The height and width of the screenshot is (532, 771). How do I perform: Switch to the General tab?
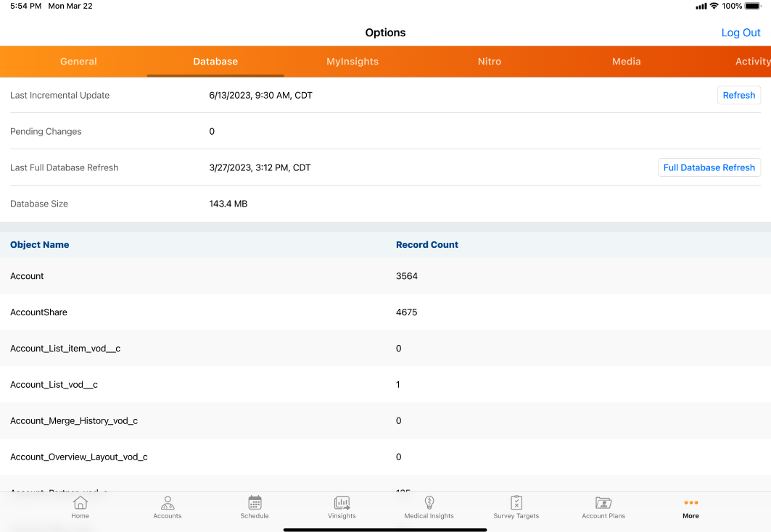click(78, 62)
